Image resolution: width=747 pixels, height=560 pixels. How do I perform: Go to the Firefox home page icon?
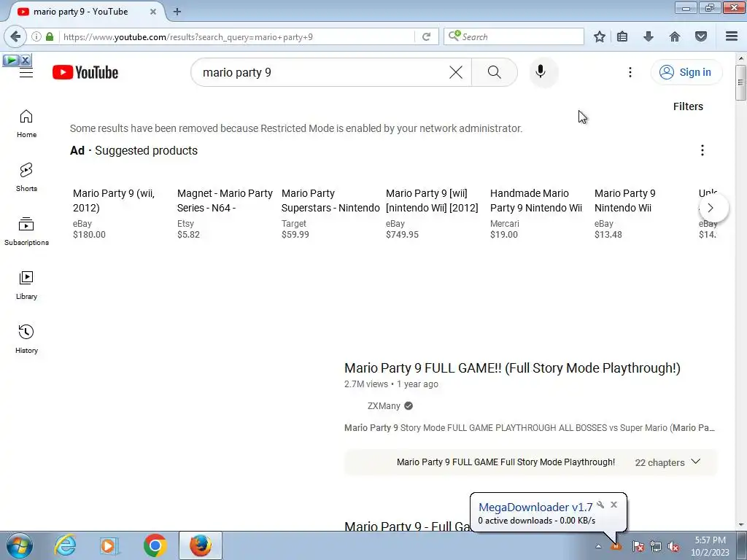675,36
